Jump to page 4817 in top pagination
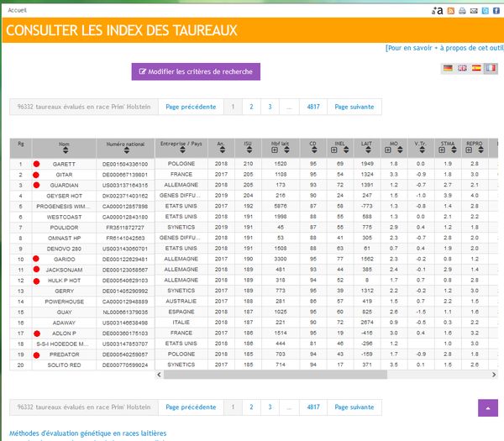504x441 pixels. pos(313,107)
